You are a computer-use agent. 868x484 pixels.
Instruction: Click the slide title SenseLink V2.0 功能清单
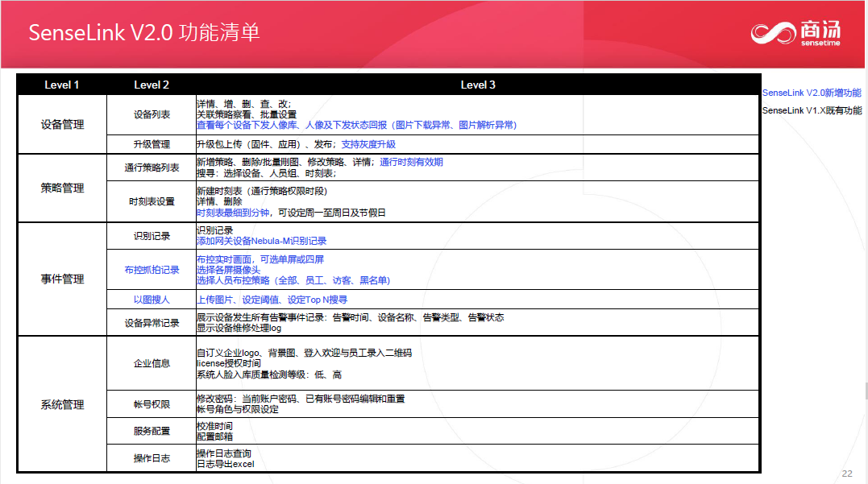click(144, 33)
